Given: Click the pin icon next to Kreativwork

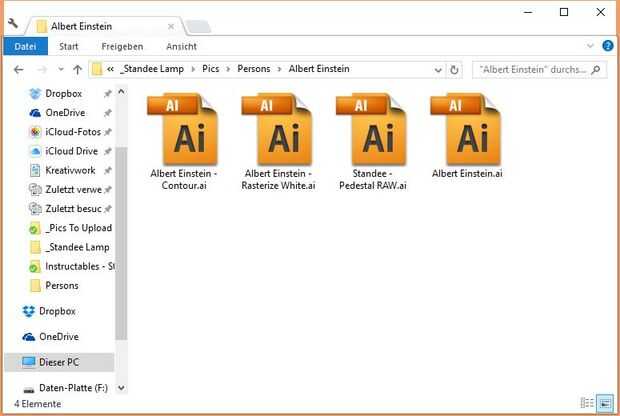Looking at the screenshot, I should coord(107,171).
